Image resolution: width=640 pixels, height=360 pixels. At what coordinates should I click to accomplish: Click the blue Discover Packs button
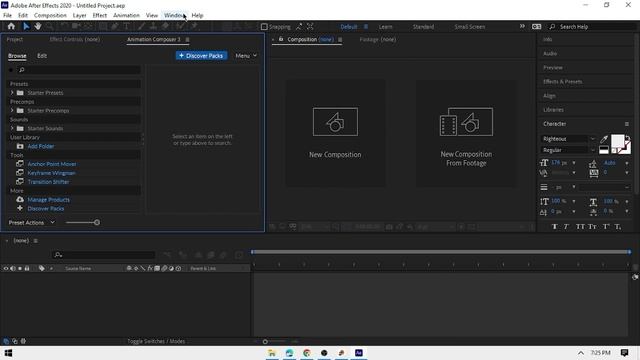[201, 56]
